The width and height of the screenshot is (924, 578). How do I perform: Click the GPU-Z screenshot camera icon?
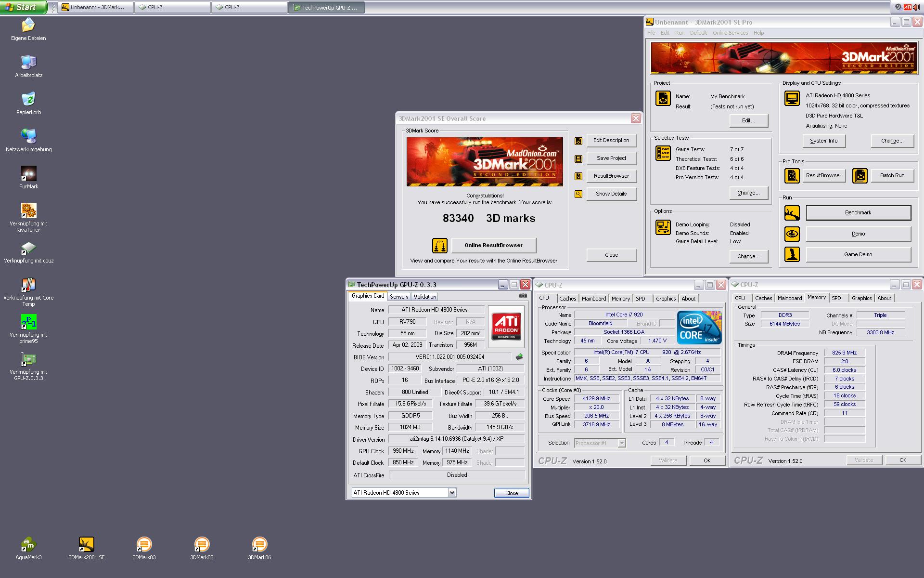[523, 296]
